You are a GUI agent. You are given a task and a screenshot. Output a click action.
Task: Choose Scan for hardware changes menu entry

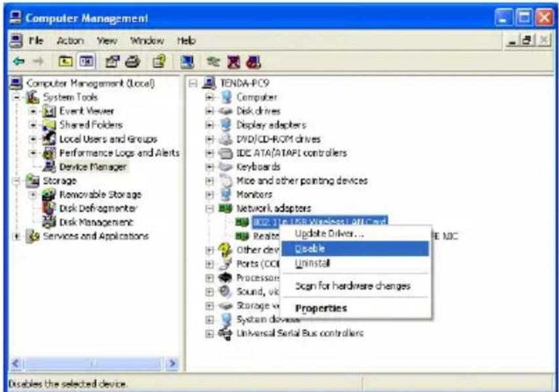[x=357, y=286]
